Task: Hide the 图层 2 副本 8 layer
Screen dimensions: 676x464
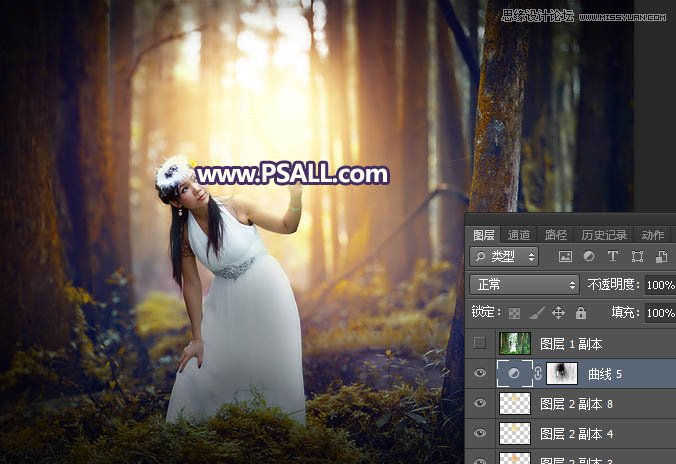Action: point(479,403)
